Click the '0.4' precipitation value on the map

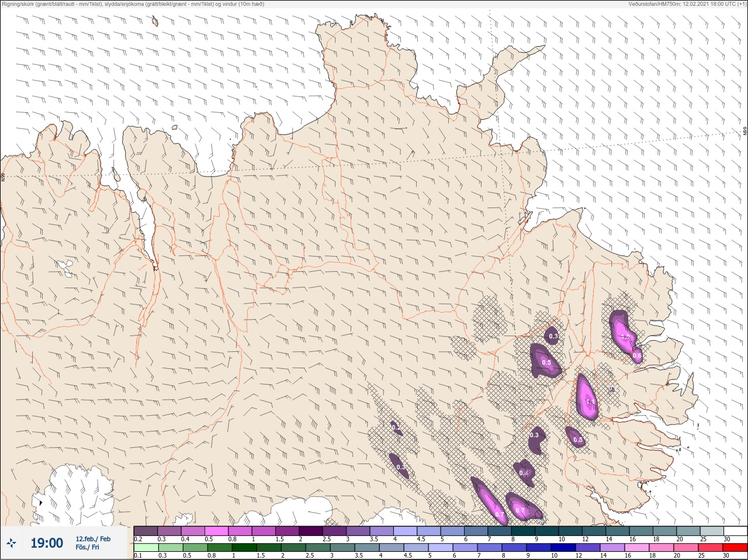[524, 473]
